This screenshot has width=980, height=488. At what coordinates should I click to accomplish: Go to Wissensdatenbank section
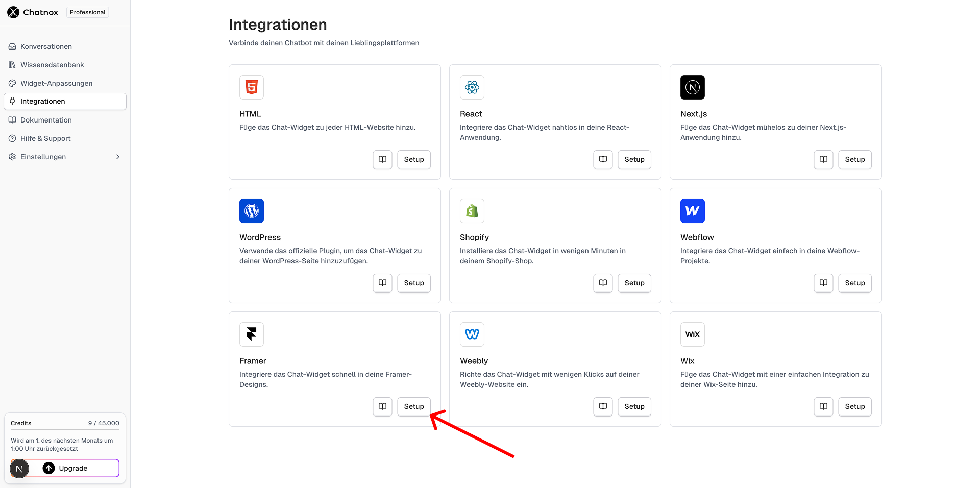[x=52, y=65]
